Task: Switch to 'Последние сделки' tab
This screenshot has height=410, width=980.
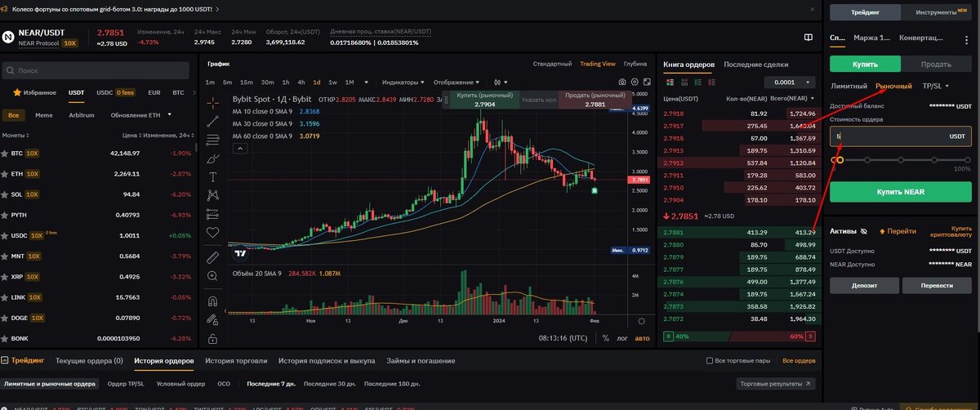Action: 755,64
